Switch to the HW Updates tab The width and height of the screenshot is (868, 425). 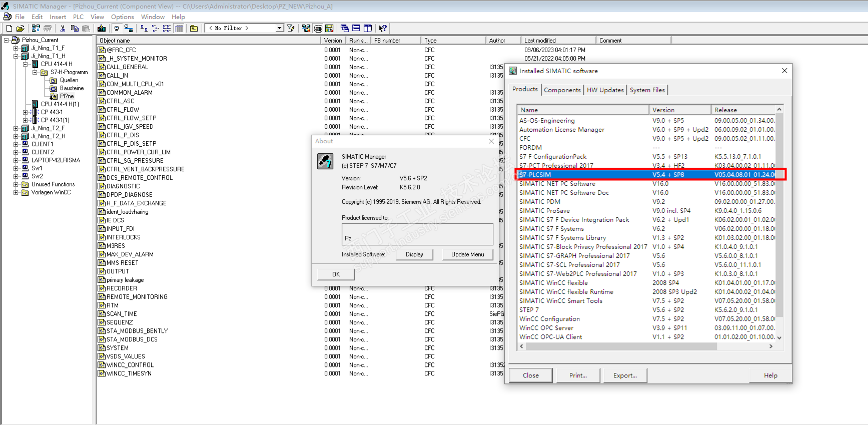[x=605, y=90]
